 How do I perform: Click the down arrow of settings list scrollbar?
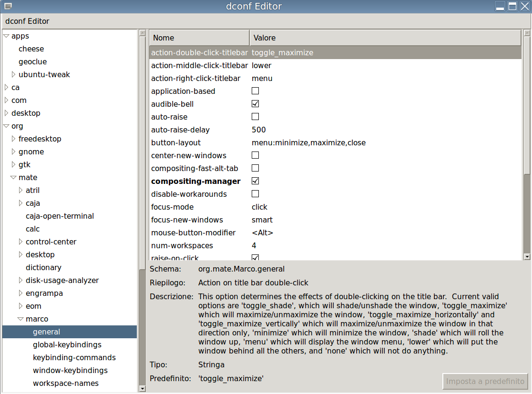tap(527, 256)
